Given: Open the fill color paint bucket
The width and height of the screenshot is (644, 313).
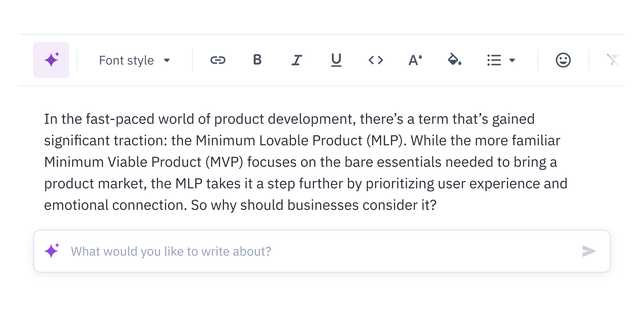Looking at the screenshot, I should pyautogui.click(x=455, y=59).
